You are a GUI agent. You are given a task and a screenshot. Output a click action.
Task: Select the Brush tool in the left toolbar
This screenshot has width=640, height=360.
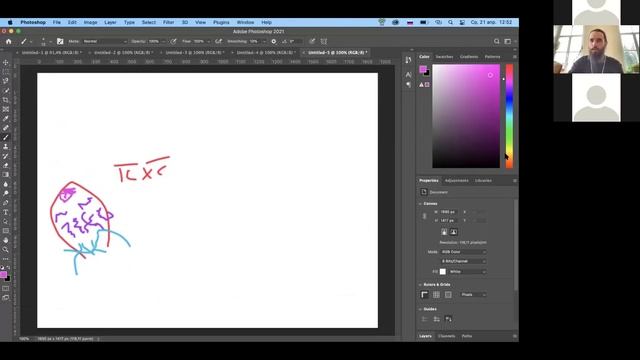point(6,138)
